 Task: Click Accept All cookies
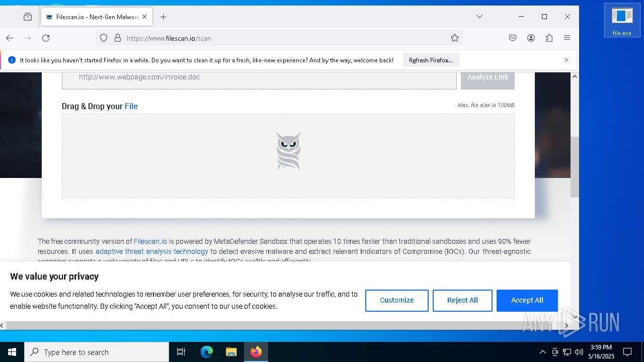click(527, 300)
